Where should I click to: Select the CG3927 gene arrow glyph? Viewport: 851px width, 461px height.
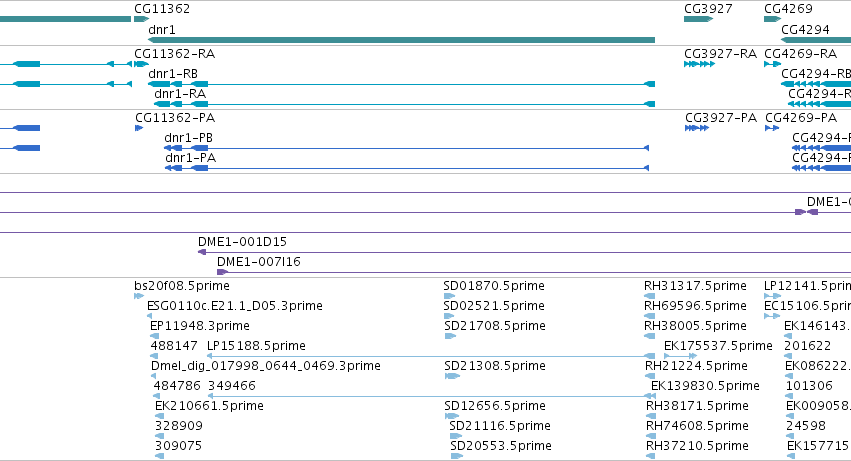click(x=698, y=19)
